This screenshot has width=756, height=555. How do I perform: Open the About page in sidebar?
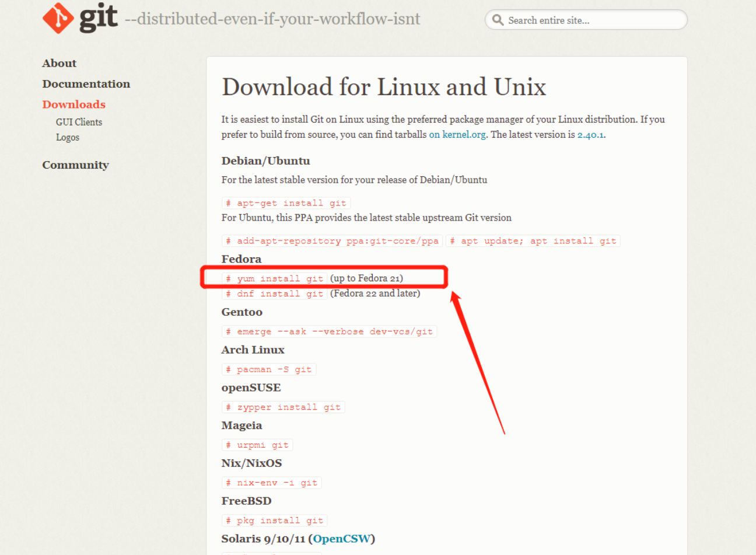[59, 63]
